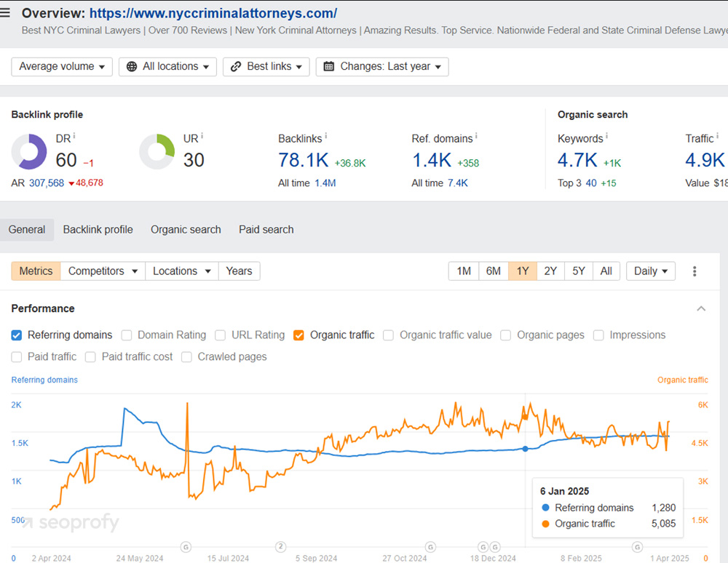Screen dimensions: 728x563
Task: Open Competitors dropdown
Action: [x=103, y=271]
